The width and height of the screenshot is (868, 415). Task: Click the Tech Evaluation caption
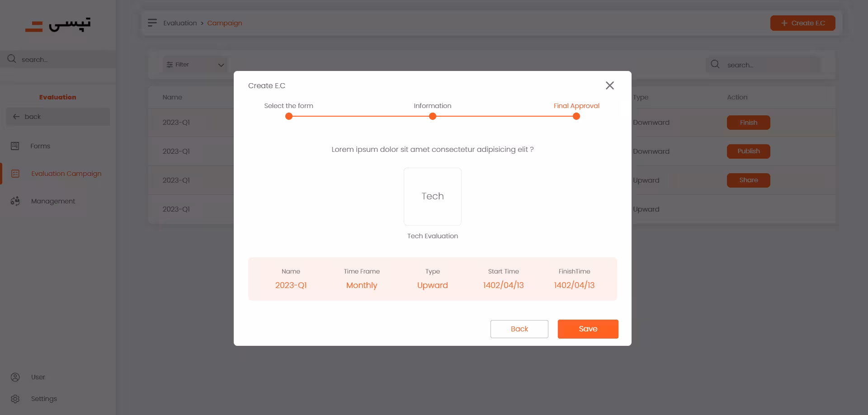pos(433,236)
